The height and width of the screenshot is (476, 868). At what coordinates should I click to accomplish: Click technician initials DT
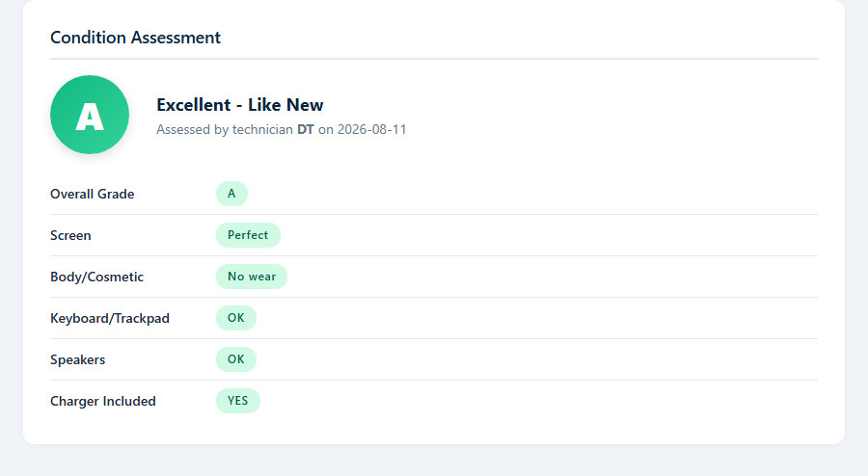(306, 129)
